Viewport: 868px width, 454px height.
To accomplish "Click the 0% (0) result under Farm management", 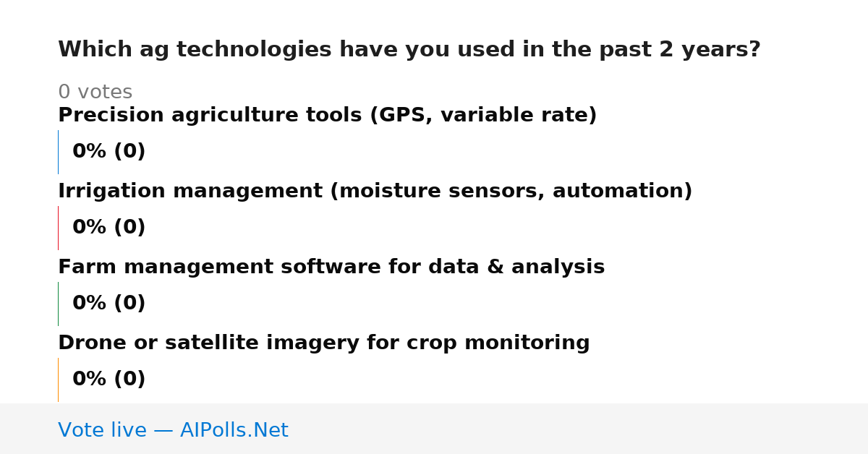I will pos(109,304).
